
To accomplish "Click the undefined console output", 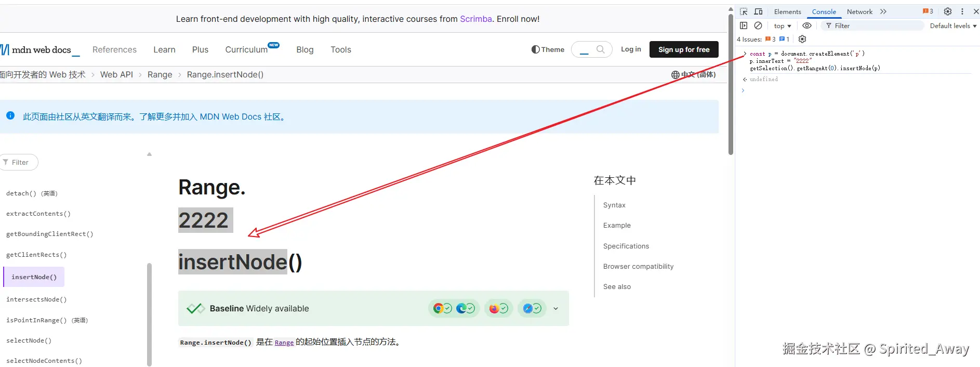I will click(x=763, y=79).
